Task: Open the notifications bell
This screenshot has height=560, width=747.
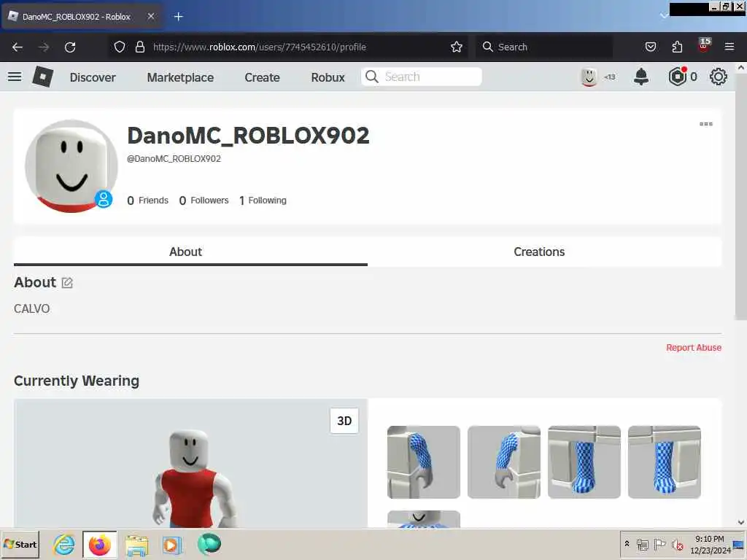Action: [x=641, y=77]
